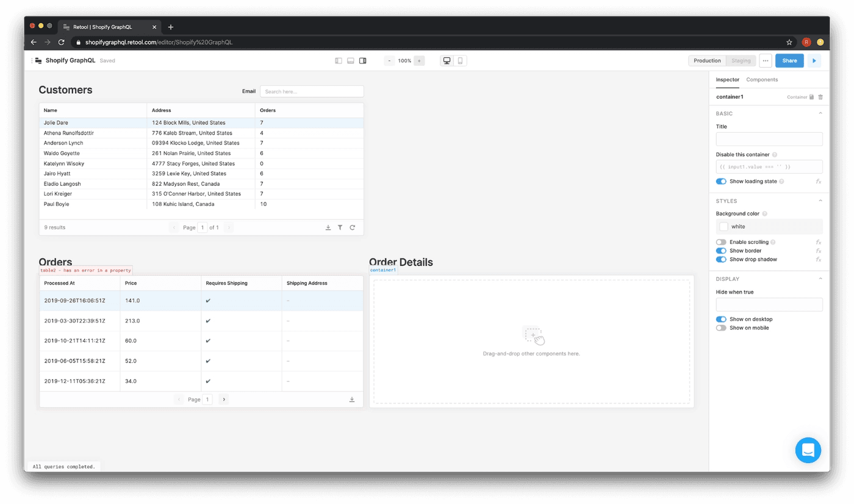Enable scrolling toggle for container
Viewport: 854px width, 504px height.
pos(721,242)
